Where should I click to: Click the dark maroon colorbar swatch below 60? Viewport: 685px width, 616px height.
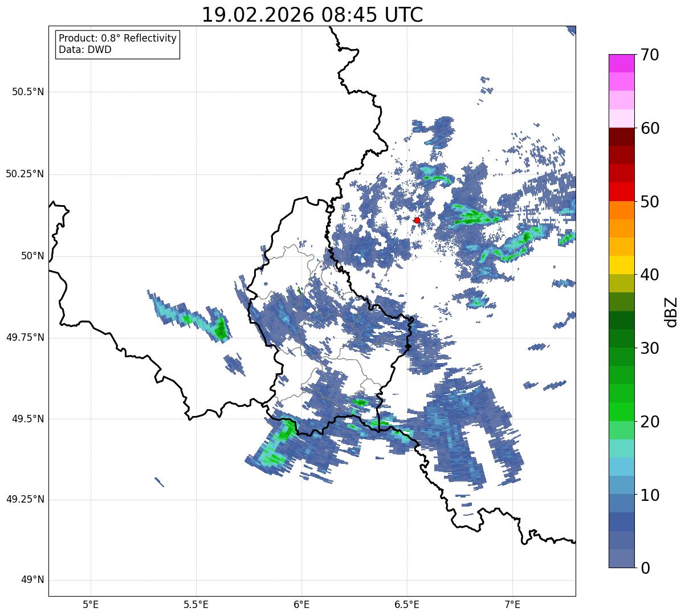point(621,137)
